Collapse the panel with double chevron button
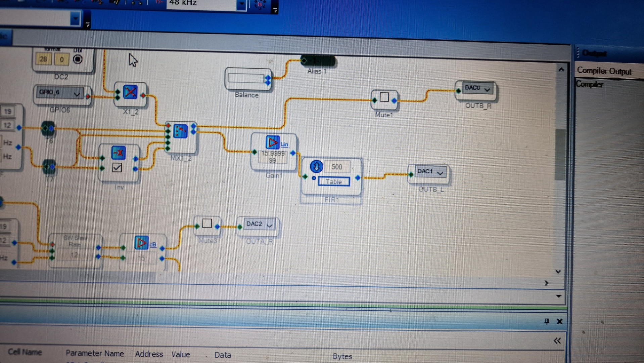 click(x=557, y=341)
